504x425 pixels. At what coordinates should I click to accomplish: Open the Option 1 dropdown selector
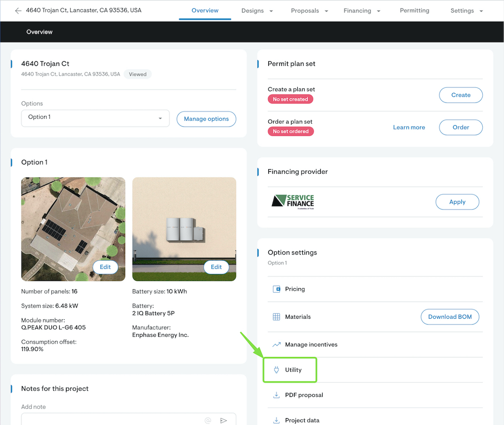point(95,118)
